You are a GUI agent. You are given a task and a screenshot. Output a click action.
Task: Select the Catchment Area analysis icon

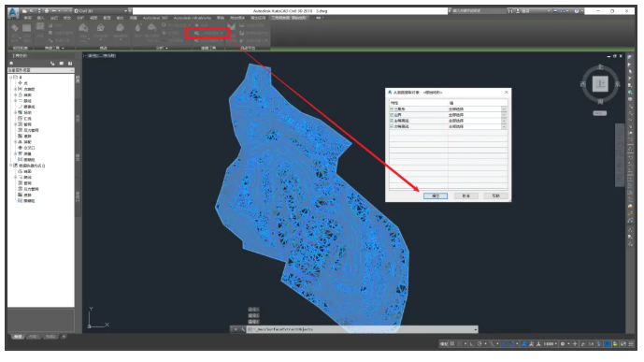pyautogui.click(x=152, y=28)
